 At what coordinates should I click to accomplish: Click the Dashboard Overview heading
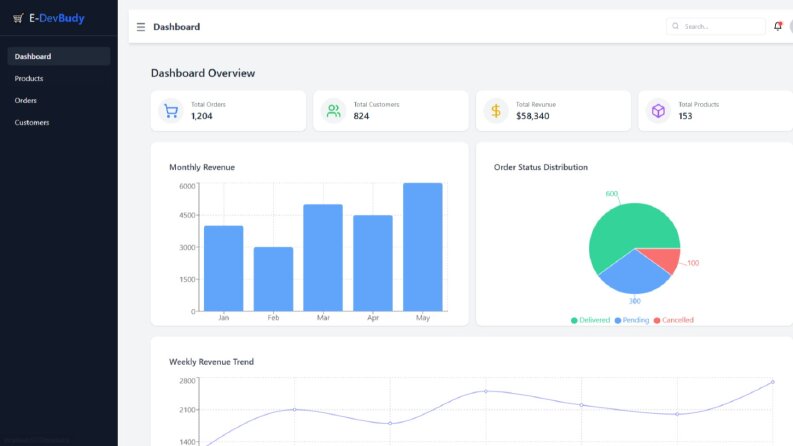[203, 73]
